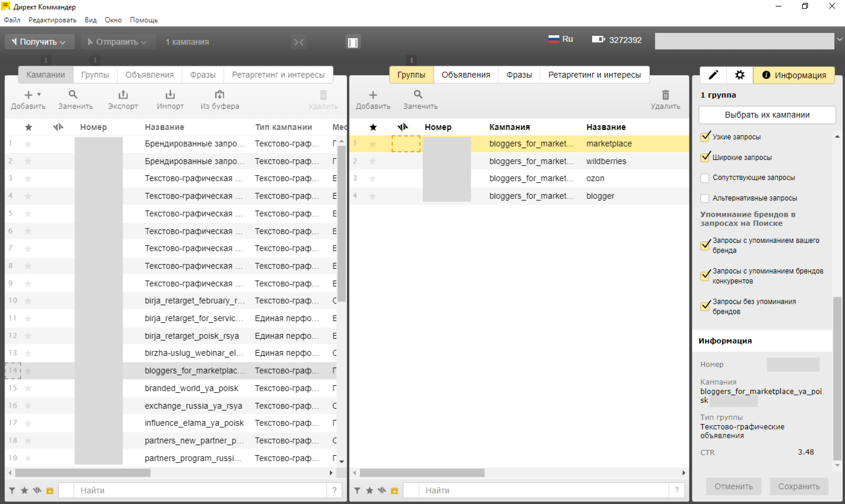Click search-replace icon in groups panel
Screen dimensions: 845x504
(418, 95)
